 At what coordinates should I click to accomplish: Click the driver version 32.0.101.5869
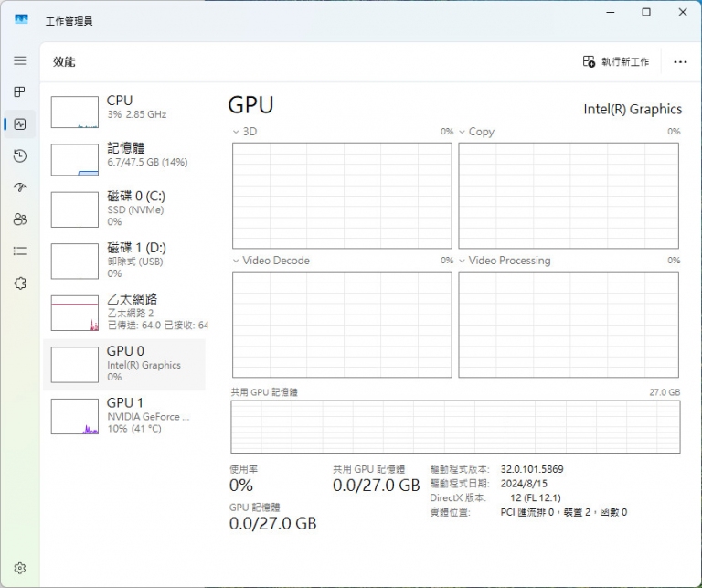point(532,469)
